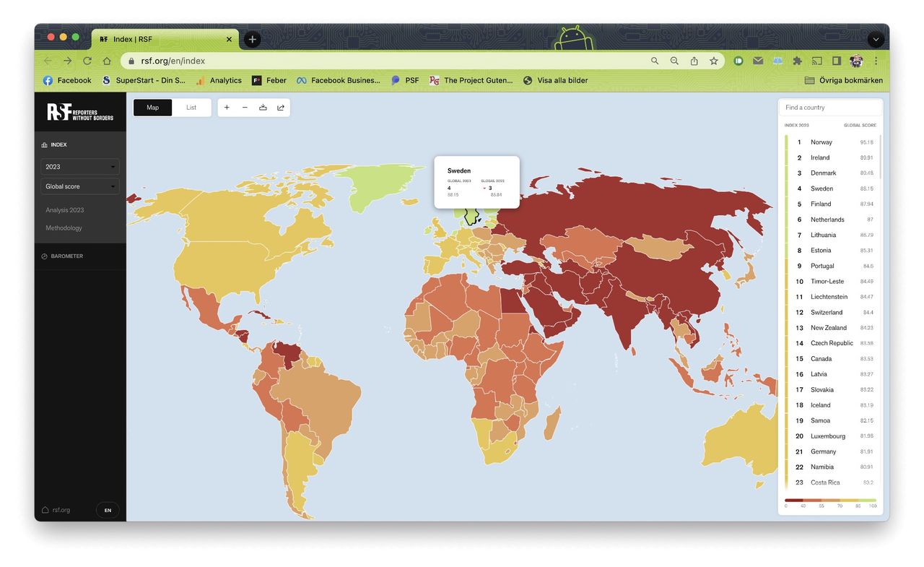Toggle EN language button
Screen dimensions: 924x567
coord(108,510)
